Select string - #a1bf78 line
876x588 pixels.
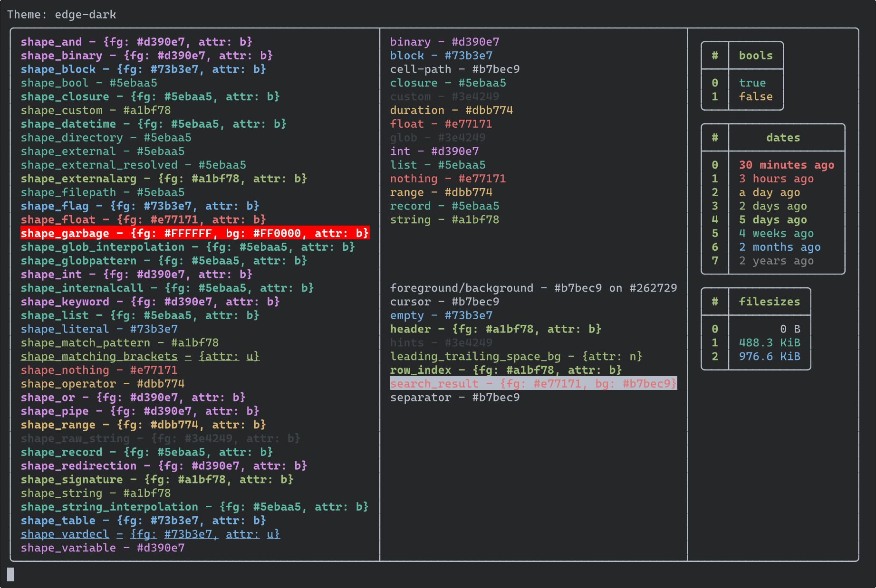(x=445, y=220)
